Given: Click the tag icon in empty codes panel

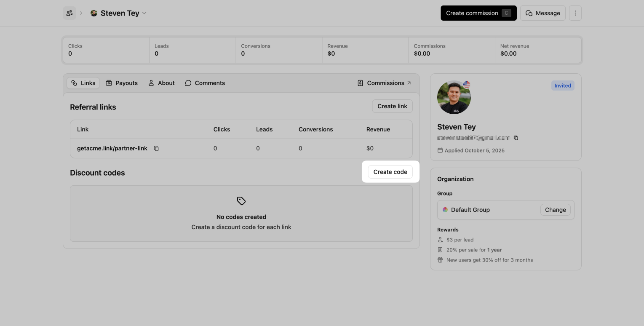Looking at the screenshot, I should [241, 201].
